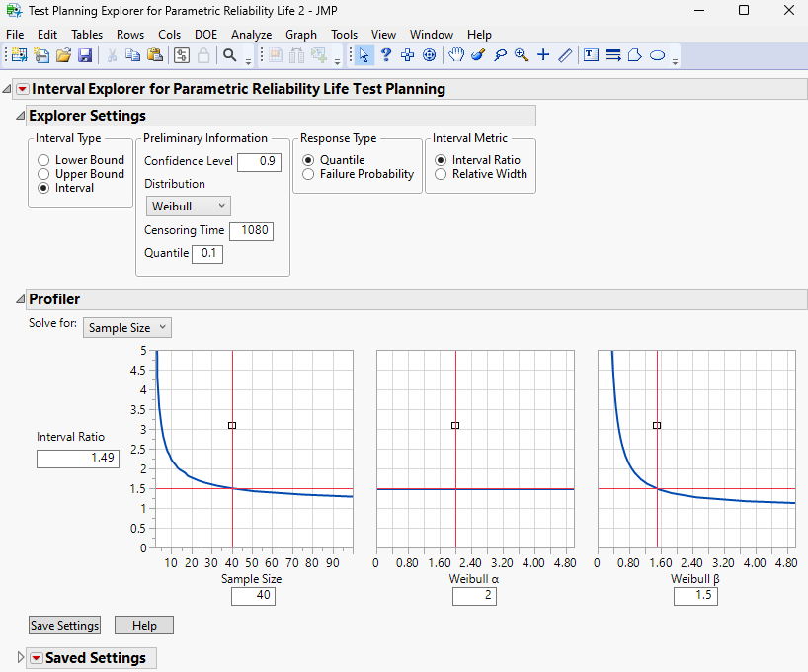Select the Crosshairs tool
The image size is (808, 672).
(x=543, y=56)
